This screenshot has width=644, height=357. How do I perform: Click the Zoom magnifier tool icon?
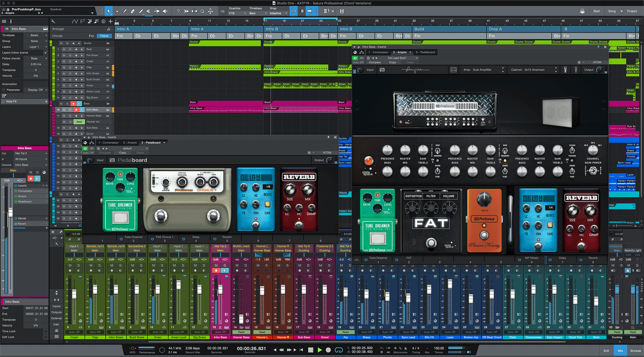click(x=203, y=11)
